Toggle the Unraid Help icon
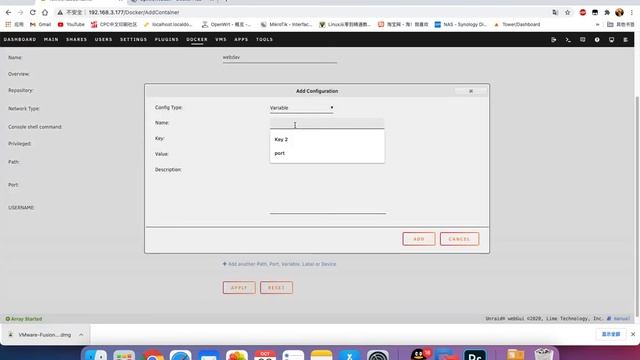Screen dimensions: 640x360 tap(597, 40)
